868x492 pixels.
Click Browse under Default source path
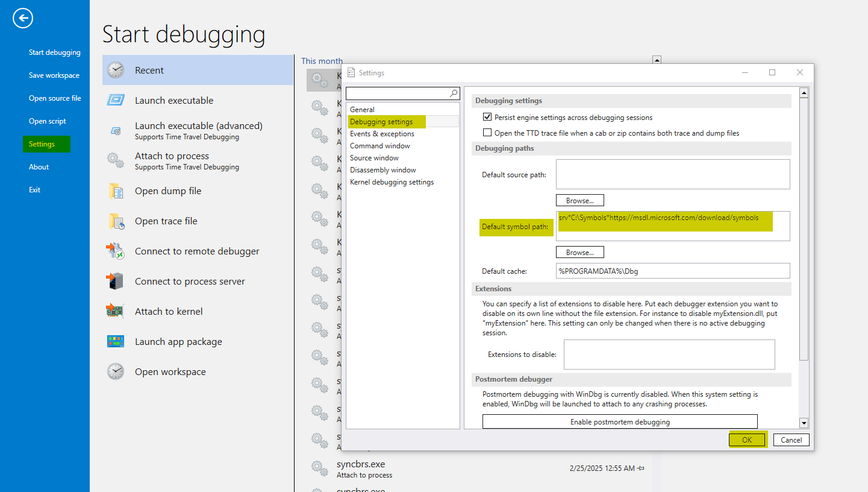pos(580,200)
